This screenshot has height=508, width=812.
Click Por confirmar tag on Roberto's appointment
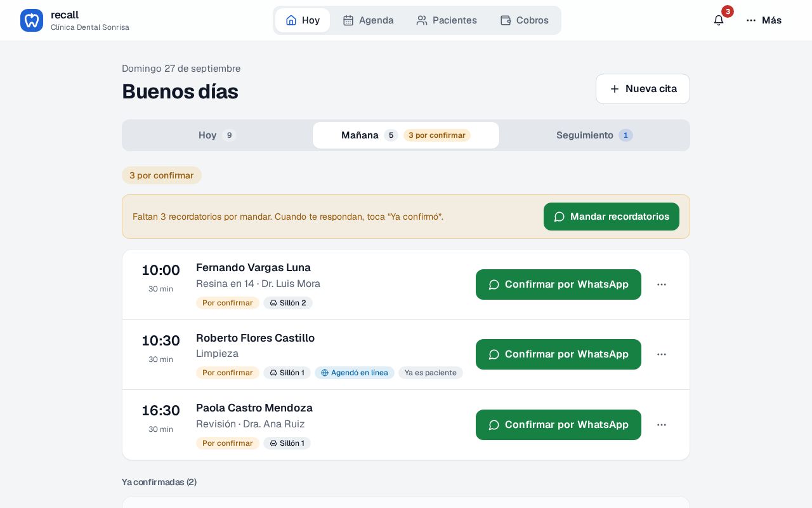coord(228,373)
